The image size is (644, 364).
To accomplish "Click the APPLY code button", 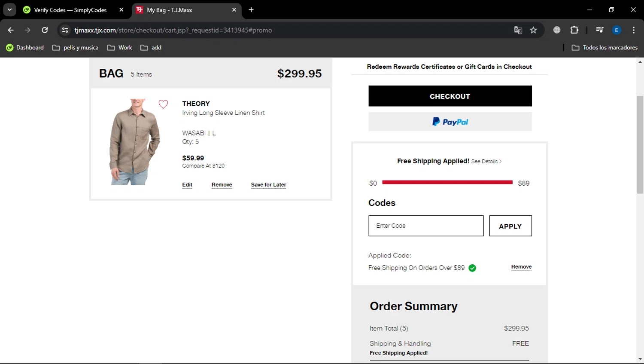I will 510,226.
